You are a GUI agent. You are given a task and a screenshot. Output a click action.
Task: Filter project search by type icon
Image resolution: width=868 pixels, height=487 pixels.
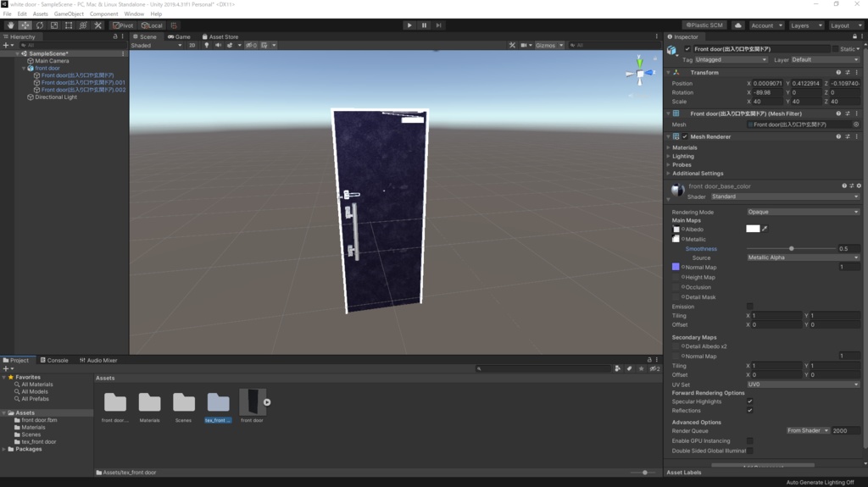[618, 368]
